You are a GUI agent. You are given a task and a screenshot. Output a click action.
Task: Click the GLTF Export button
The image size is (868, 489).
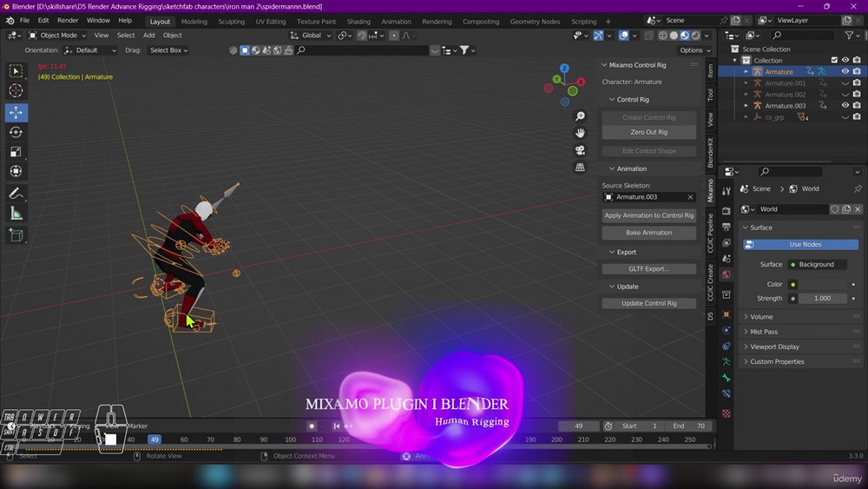point(648,268)
